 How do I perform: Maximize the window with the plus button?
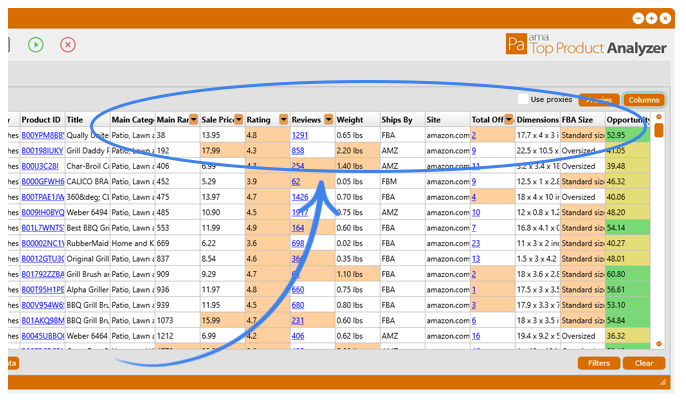(x=651, y=18)
